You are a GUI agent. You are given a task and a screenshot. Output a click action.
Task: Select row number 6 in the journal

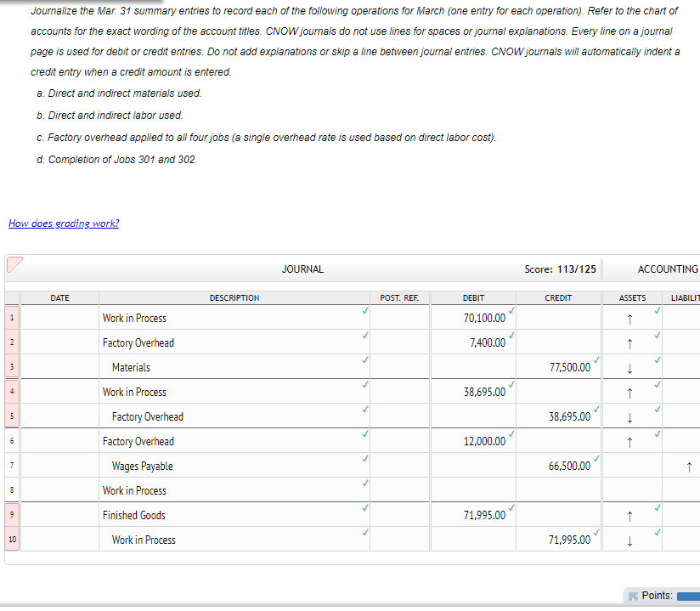12,441
